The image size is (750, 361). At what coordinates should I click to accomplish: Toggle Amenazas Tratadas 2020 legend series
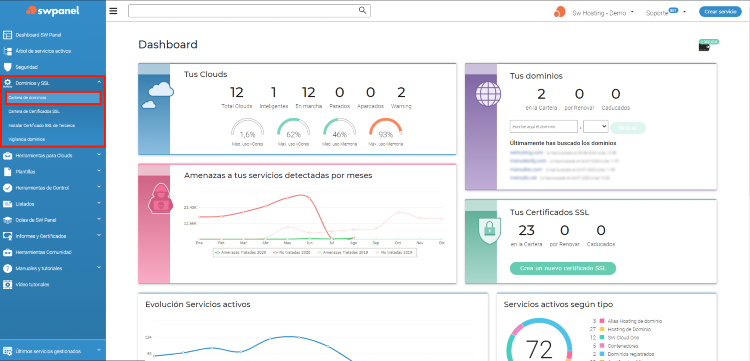(x=242, y=252)
